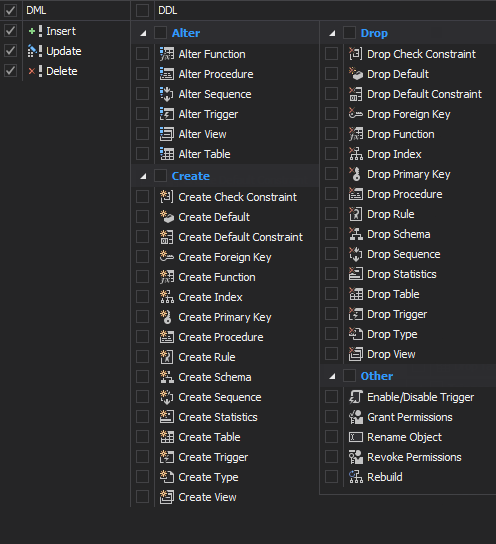Collapse the Drop group arrow
Image resolution: width=496 pixels, height=544 pixels.
pos(332,33)
